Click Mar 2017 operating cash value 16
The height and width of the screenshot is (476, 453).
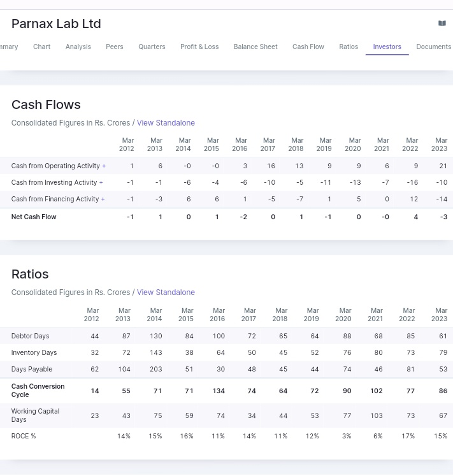(271, 166)
